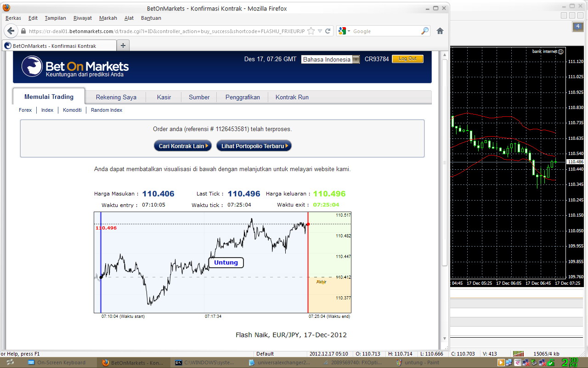588x368 pixels.
Task: Click the Google search input field
Action: point(386,31)
